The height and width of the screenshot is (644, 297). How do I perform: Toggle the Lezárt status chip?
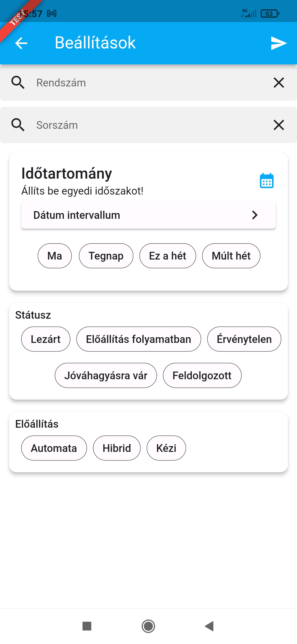(x=46, y=339)
